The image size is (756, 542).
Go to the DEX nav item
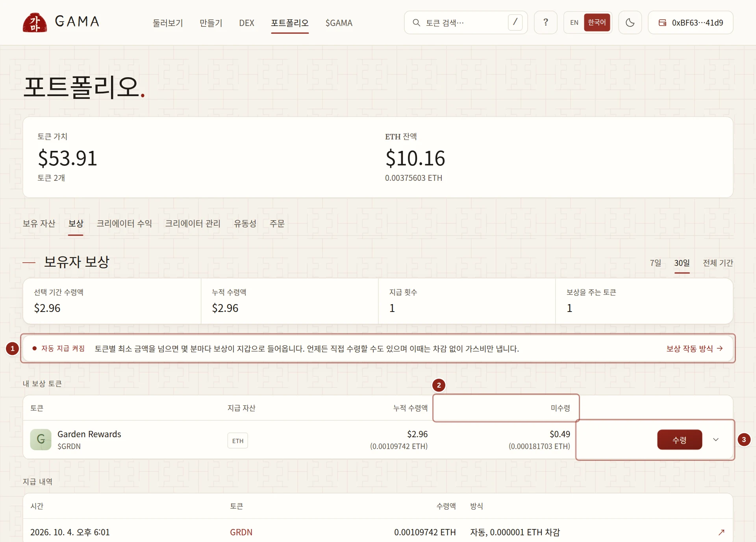[x=246, y=23]
